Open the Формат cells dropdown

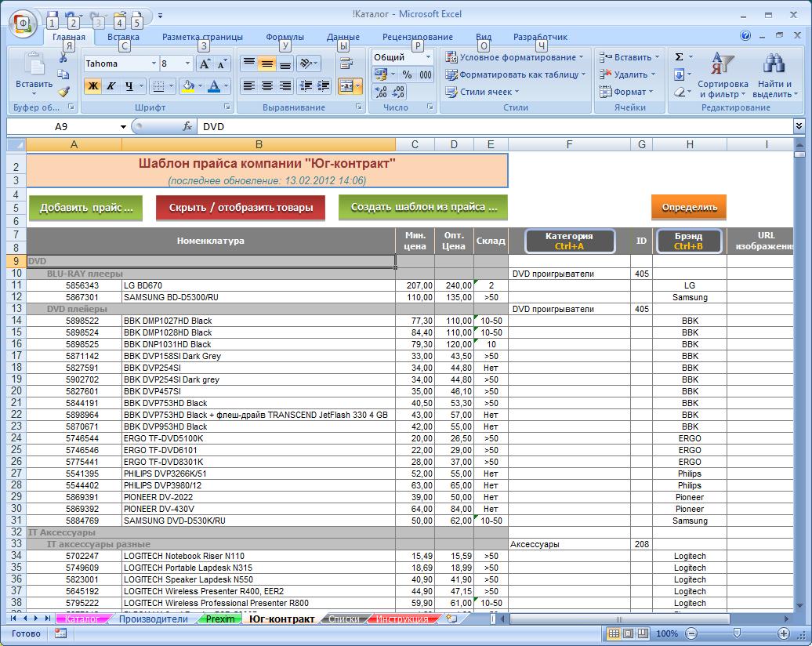(x=626, y=92)
